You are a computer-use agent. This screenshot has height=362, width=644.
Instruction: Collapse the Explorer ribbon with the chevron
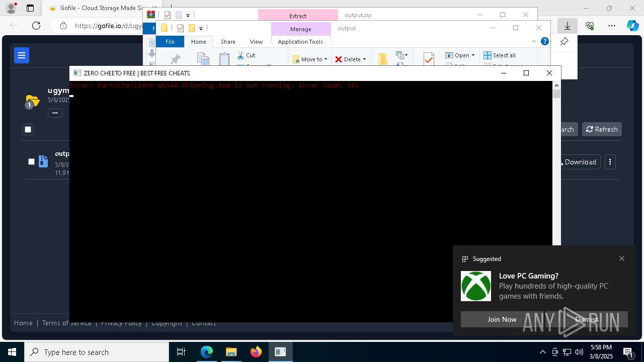(x=534, y=41)
